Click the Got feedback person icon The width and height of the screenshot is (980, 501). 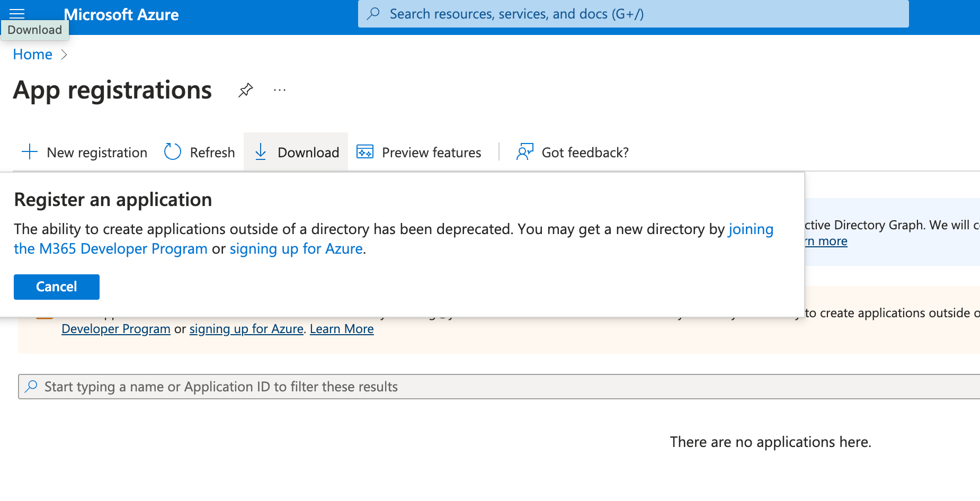[x=525, y=152]
